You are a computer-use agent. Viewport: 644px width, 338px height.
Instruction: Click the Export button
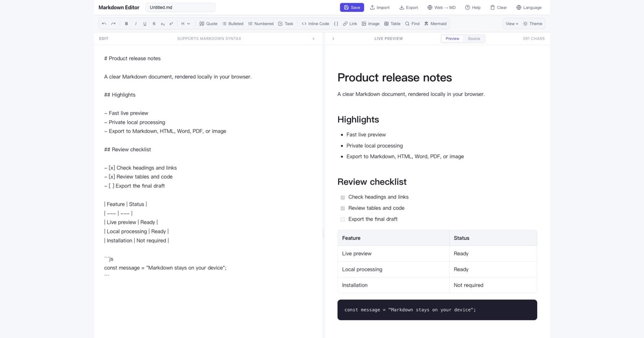(x=408, y=8)
